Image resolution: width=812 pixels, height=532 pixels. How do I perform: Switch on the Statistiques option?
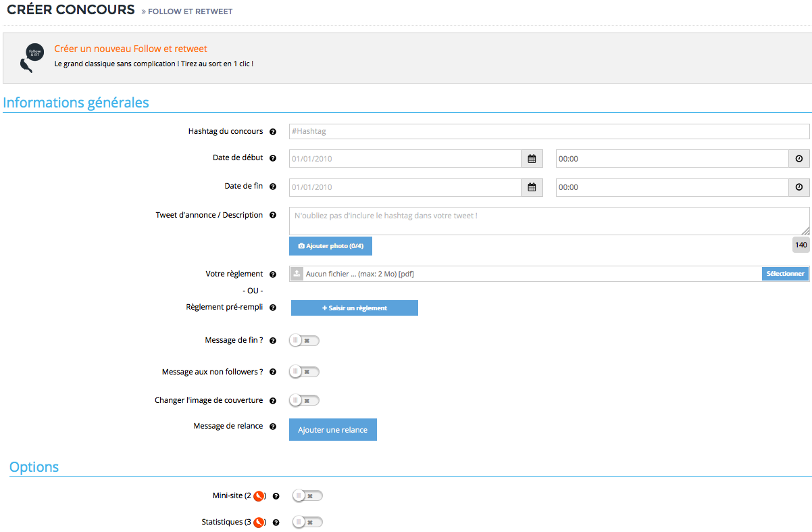pyautogui.click(x=307, y=523)
